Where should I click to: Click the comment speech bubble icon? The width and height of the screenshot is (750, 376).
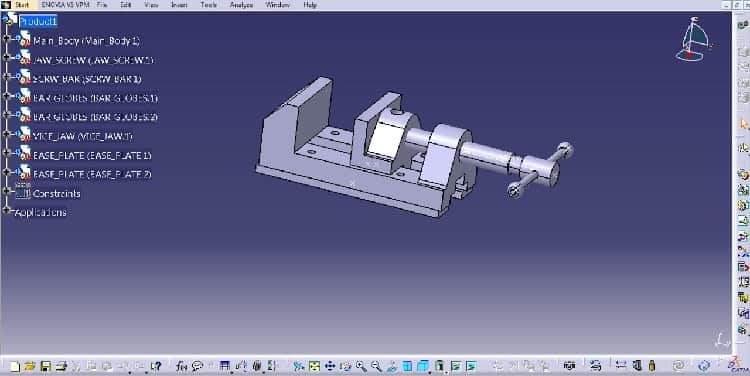[197, 366]
